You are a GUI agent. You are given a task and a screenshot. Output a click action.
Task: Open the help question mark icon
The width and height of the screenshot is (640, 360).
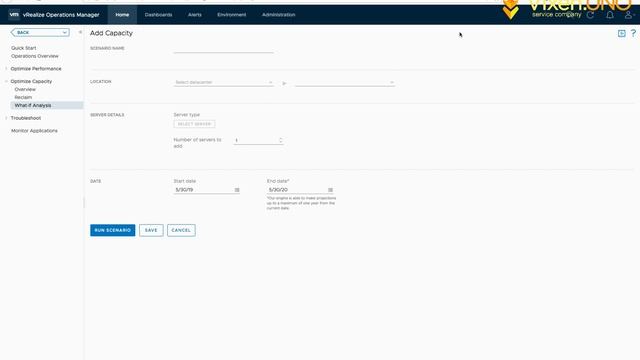(x=633, y=33)
